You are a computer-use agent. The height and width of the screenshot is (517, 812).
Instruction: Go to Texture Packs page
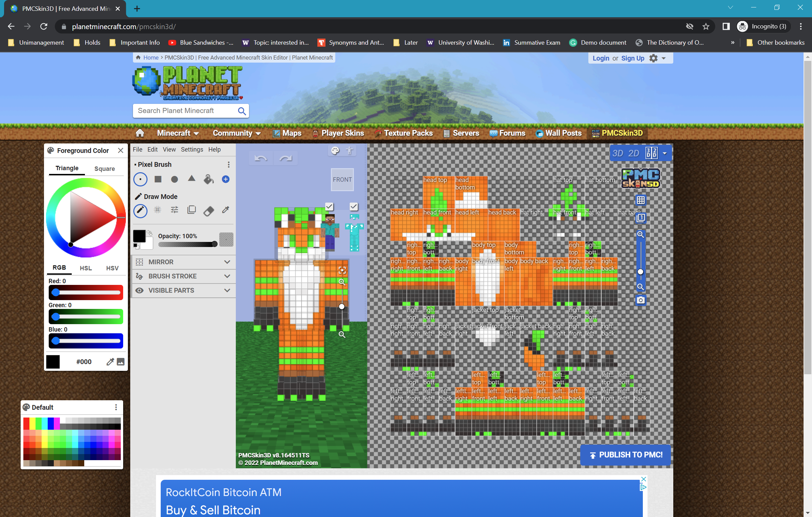coord(404,133)
